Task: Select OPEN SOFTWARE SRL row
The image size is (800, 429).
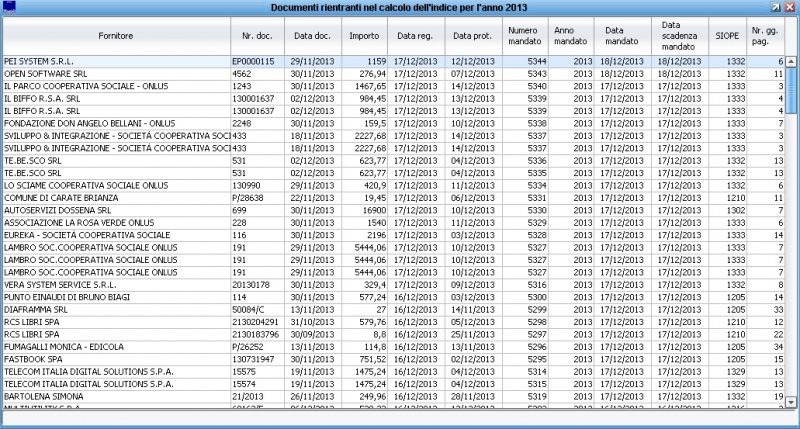Action: [393, 74]
